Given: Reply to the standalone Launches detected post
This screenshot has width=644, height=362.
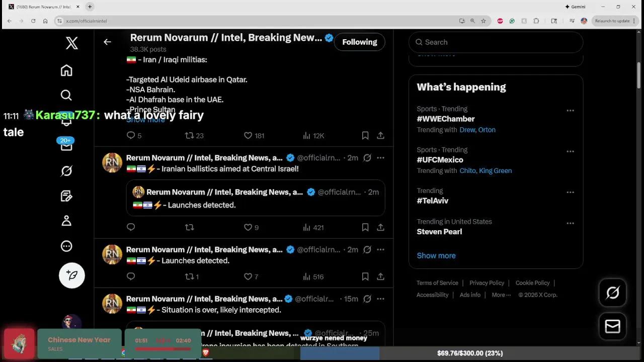Looking at the screenshot, I should click(131, 277).
